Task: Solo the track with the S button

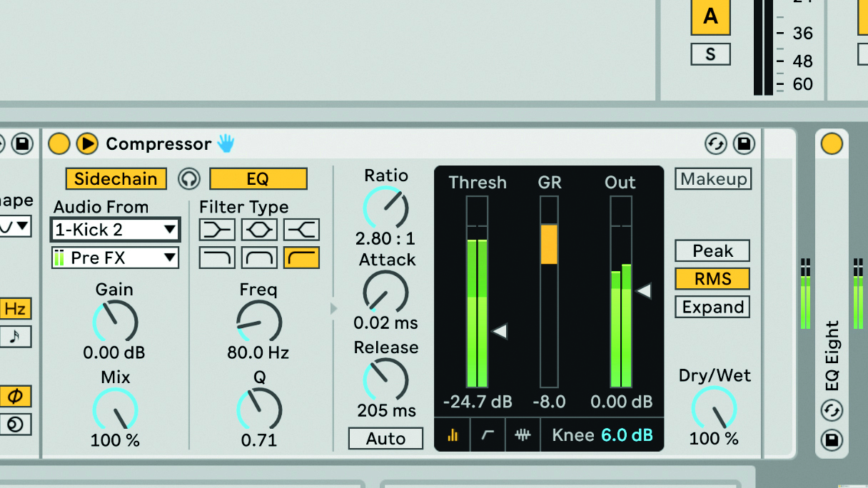Action: [710, 54]
